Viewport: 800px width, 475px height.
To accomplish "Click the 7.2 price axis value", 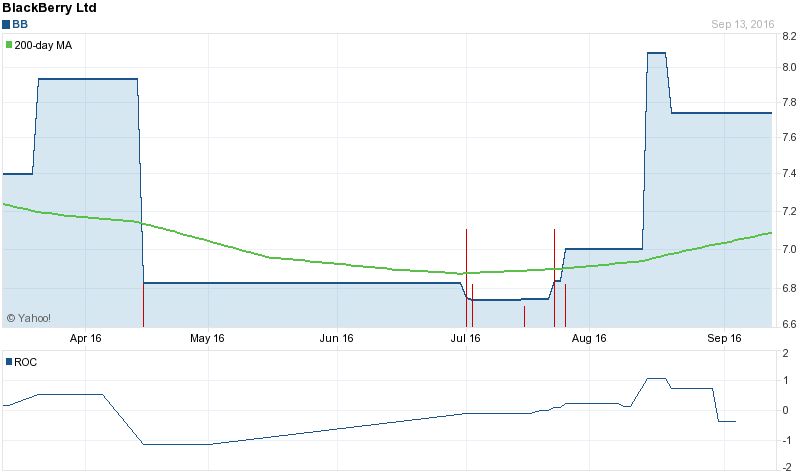I will 789,211.
